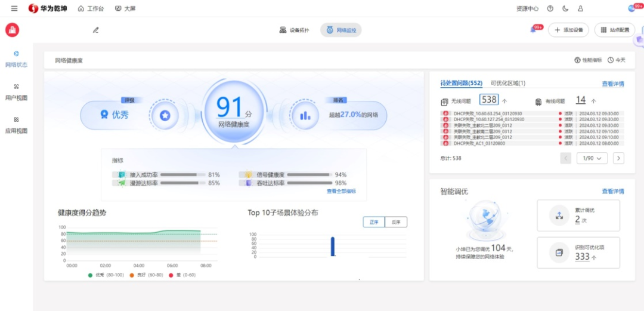This screenshot has width=644, height=311.
Task: Switch to the 可优化区域(1) tab
Action: (x=507, y=84)
